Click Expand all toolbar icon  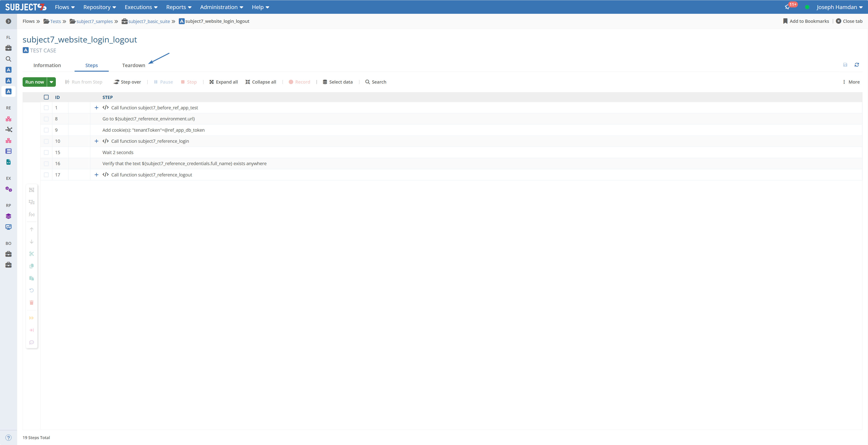point(223,82)
